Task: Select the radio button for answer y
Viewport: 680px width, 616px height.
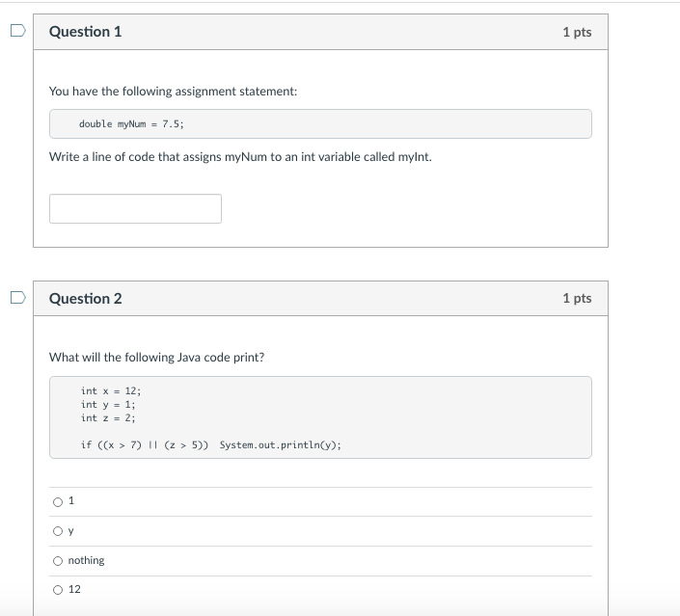Action: [58, 531]
